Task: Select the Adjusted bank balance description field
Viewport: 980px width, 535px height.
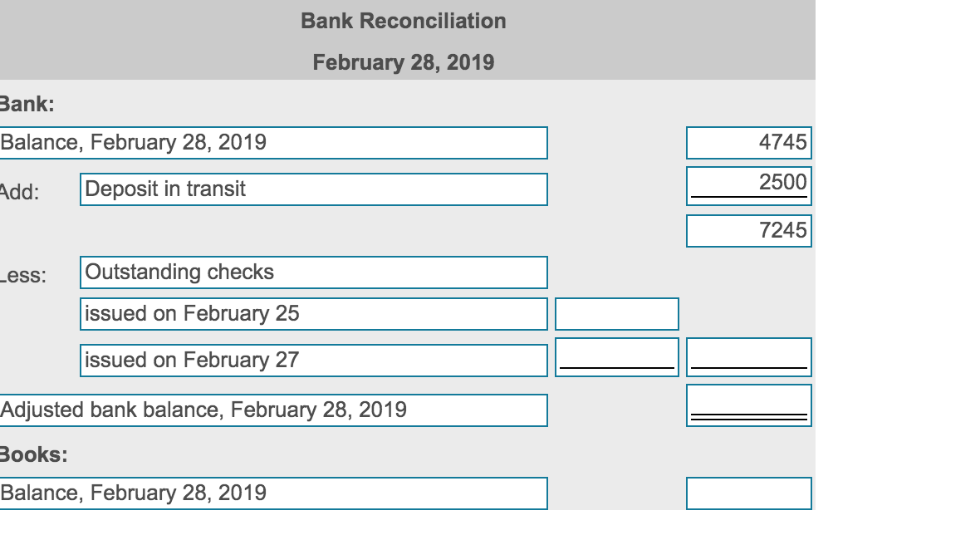Action: 274,408
